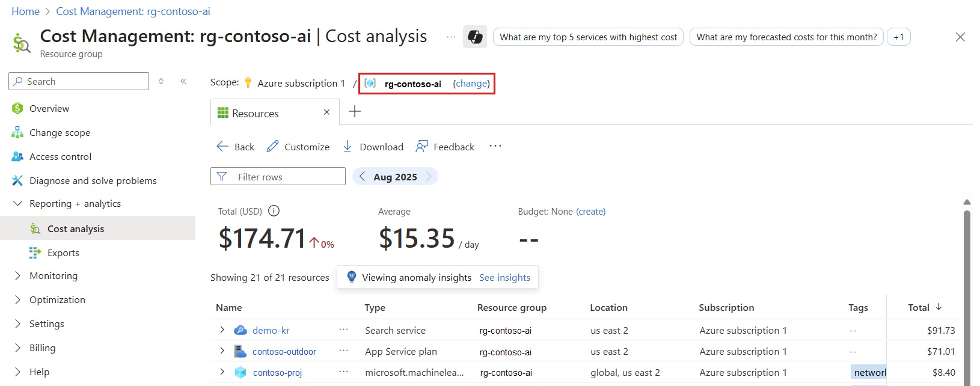Go to previous month before Aug 2025
The image size is (980, 386).
(x=362, y=177)
